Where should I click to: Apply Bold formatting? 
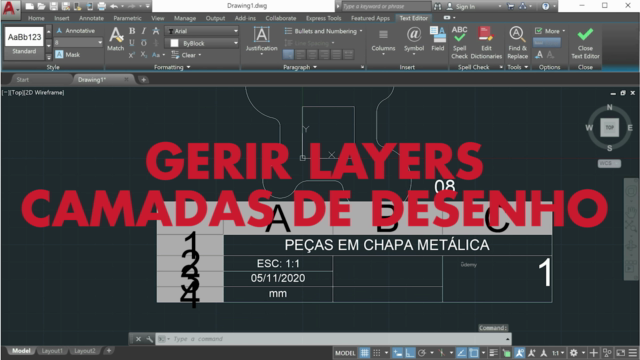[x=132, y=31]
